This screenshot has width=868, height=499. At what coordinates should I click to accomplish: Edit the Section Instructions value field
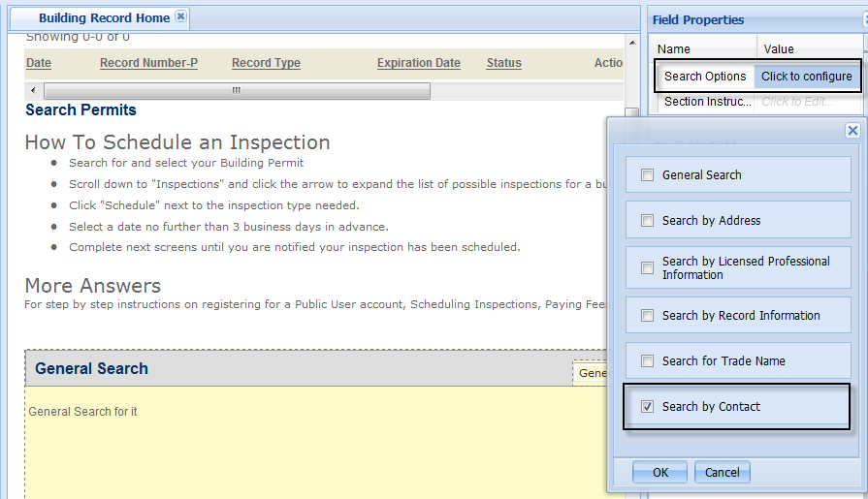(x=806, y=102)
